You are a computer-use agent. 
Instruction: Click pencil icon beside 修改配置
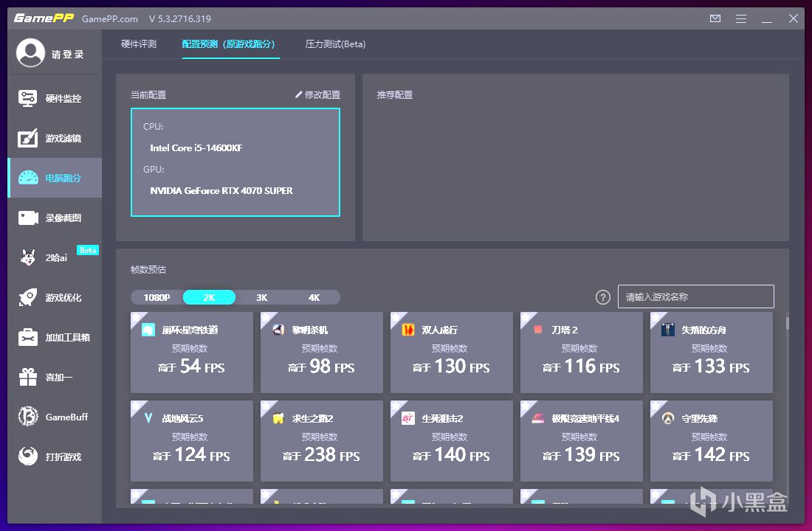298,94
